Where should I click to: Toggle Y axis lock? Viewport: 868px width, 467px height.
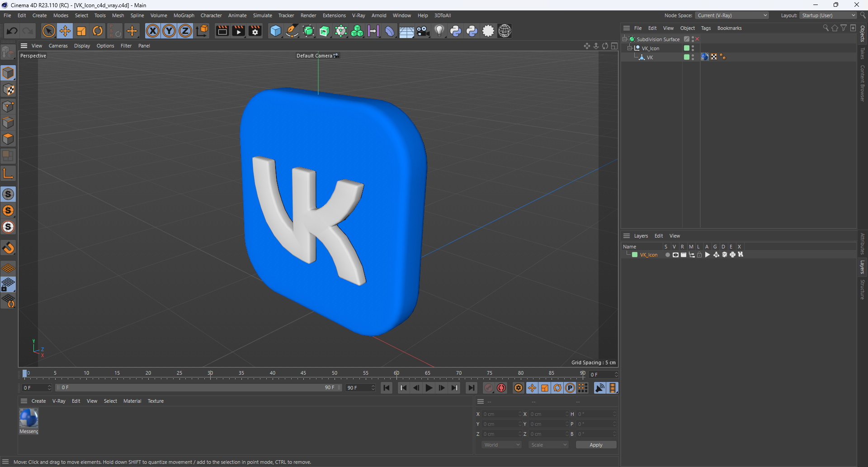click(x=169, y=31)
